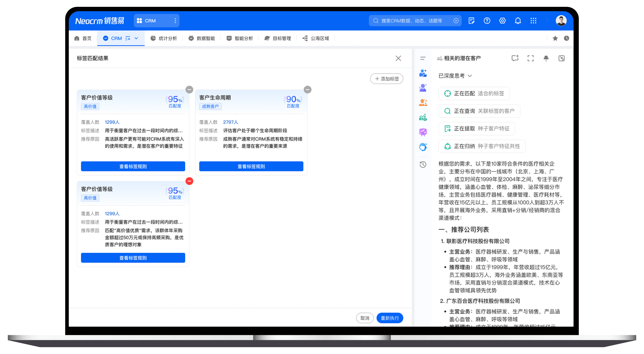
Task: Switch to 数据智能 tab
Action: (202, 38)
